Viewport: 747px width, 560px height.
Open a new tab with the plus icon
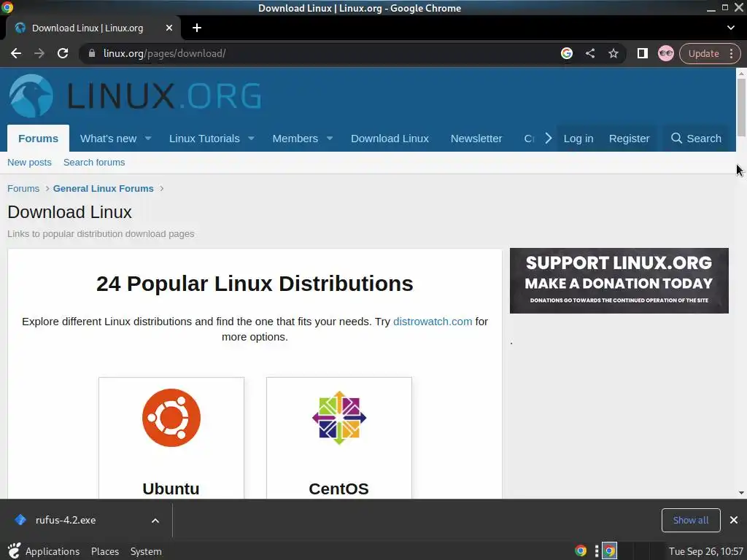pyautogui.click(x=197, y=28)
